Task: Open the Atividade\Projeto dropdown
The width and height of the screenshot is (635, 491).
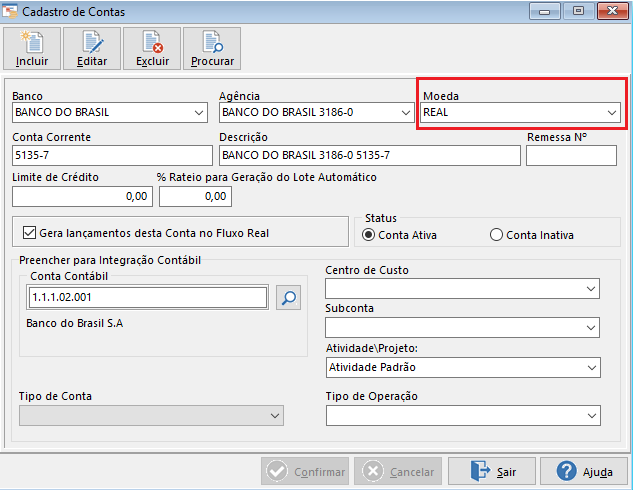Action: pos(463,367)
